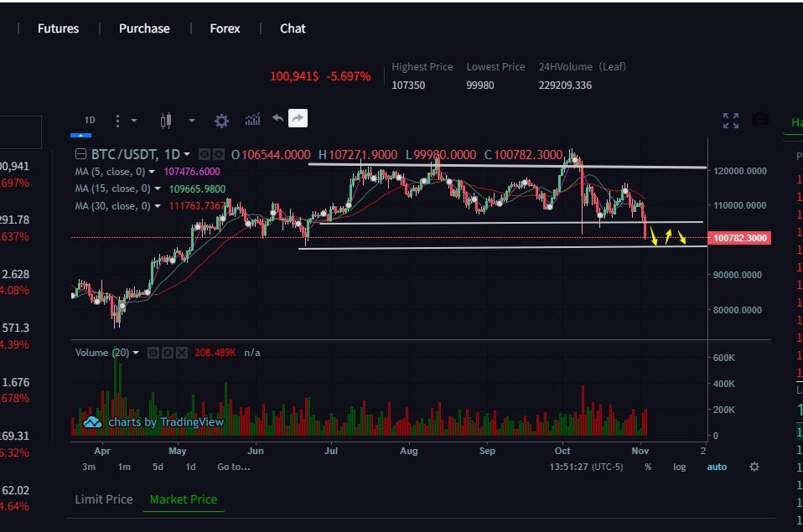Click the undo arrow icon
Viewport: 803px width, 532px height.
tap(277, 119)
